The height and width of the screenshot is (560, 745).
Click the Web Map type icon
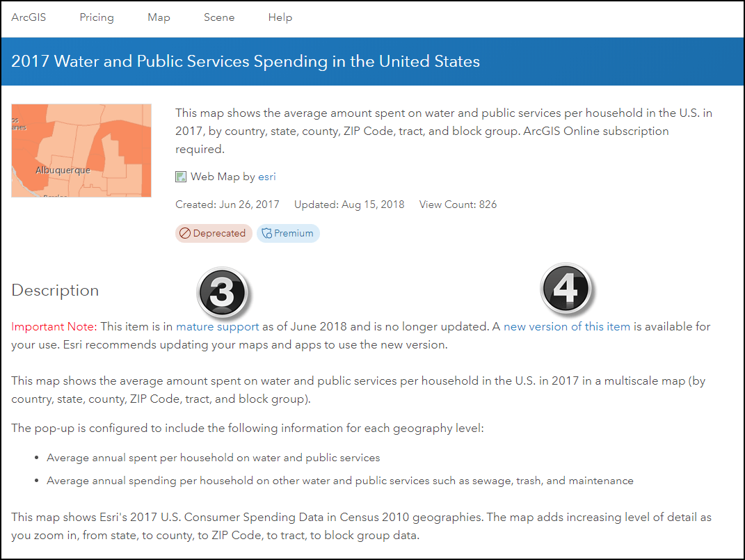pos(181,177)
